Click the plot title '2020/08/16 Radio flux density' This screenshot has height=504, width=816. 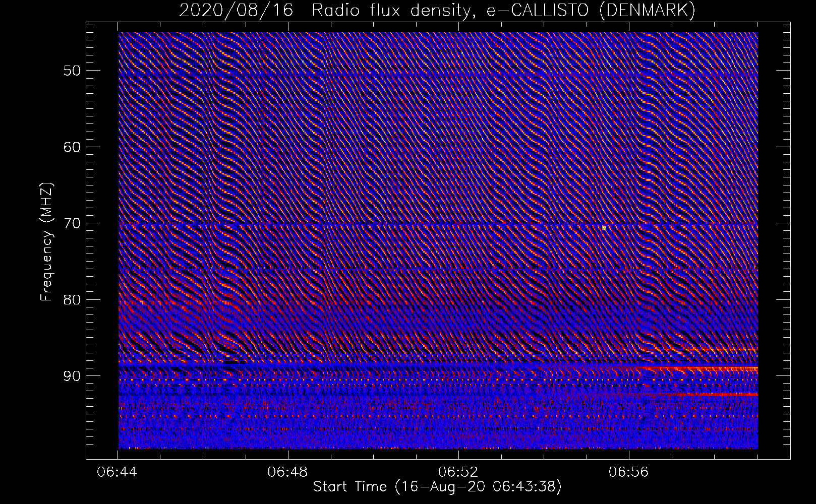tap(325, 10)
